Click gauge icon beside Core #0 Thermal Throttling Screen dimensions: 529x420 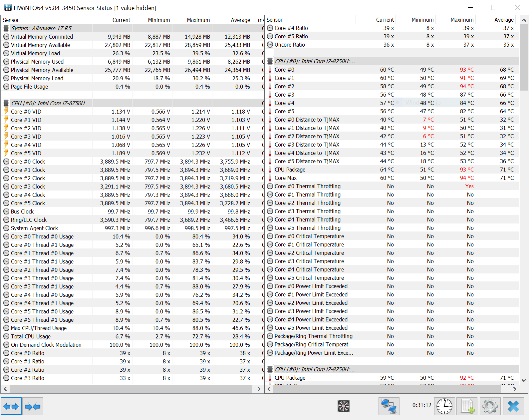(270, 186)
